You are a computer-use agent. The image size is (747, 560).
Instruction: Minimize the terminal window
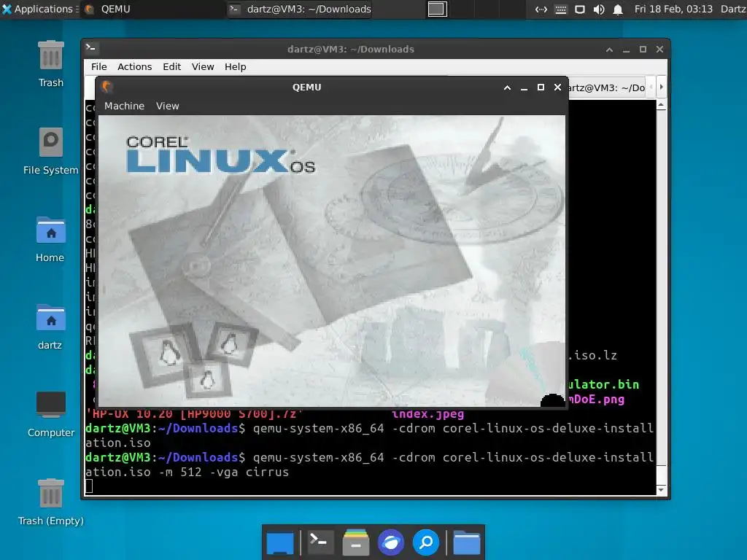[x=626, y=50]
